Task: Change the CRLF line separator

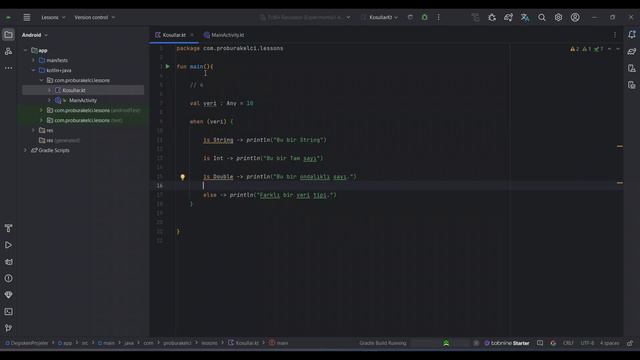Action: [568, 343]
